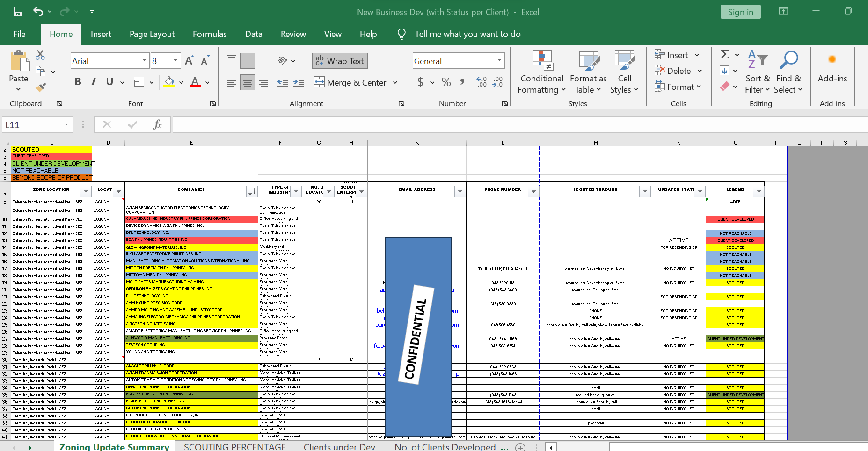Undo the last action

click(38, 12)
